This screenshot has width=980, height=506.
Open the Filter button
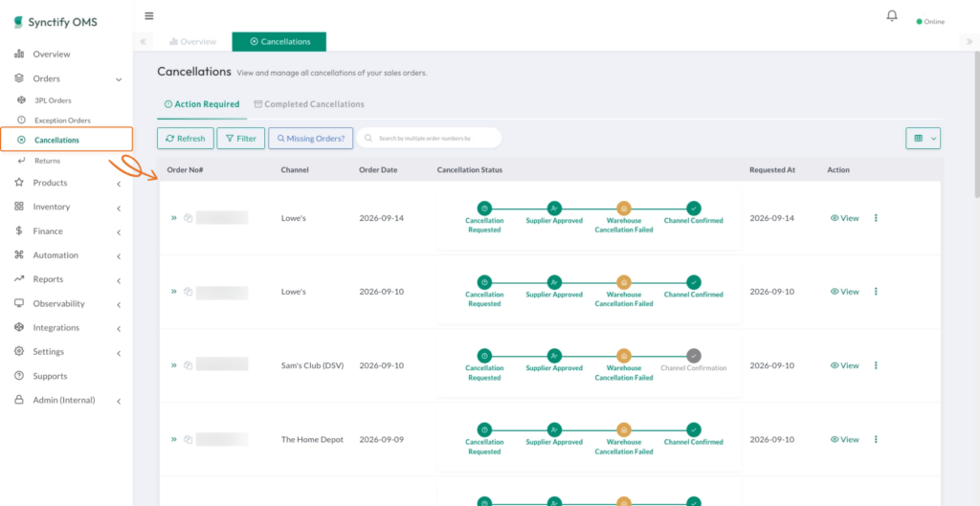241,139
